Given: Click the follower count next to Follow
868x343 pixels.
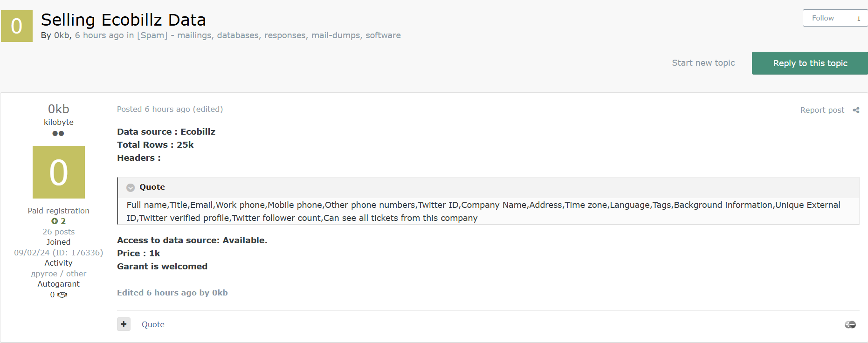Looking at the screenshot, I should (859, 18).
